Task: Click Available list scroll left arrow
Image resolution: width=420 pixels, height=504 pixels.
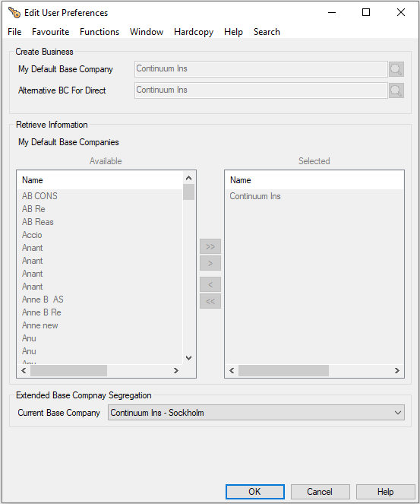Action: [x=24, y=371]
